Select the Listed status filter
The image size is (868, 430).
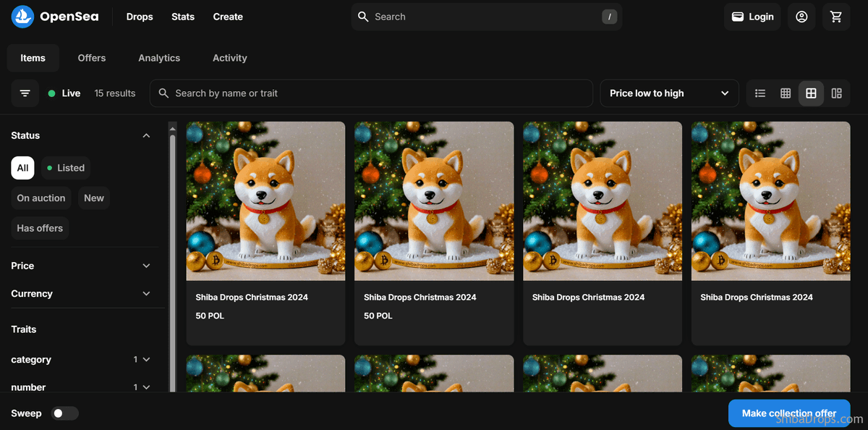tap(66, 168)
